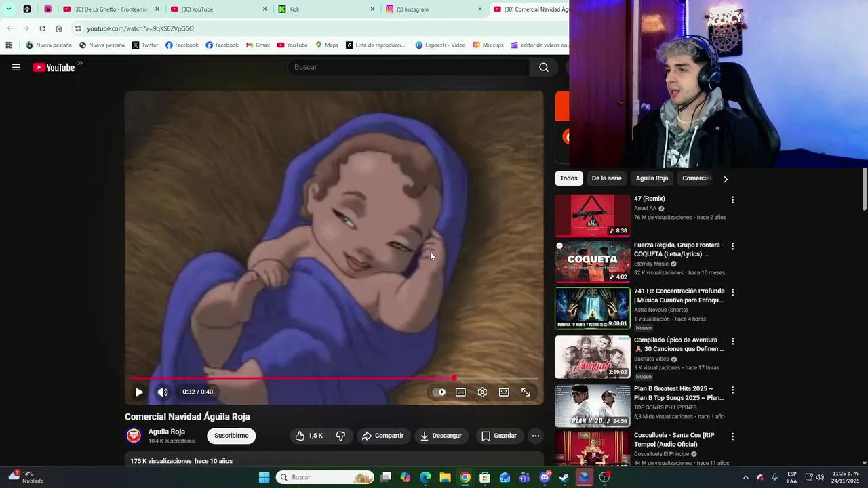Click the Aguila Roja channel name
This screenshot has height=488, width=868.
click(167, 432)
